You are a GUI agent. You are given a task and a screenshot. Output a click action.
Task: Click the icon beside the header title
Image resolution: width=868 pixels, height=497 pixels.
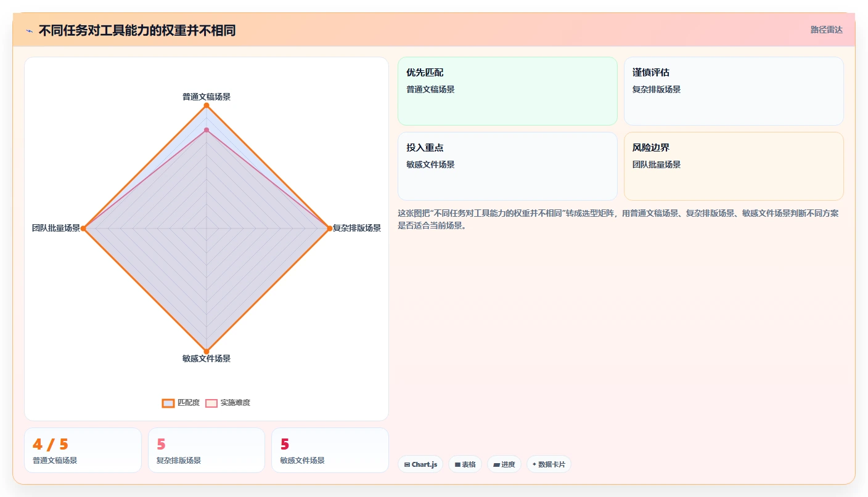tap(30, 31)
